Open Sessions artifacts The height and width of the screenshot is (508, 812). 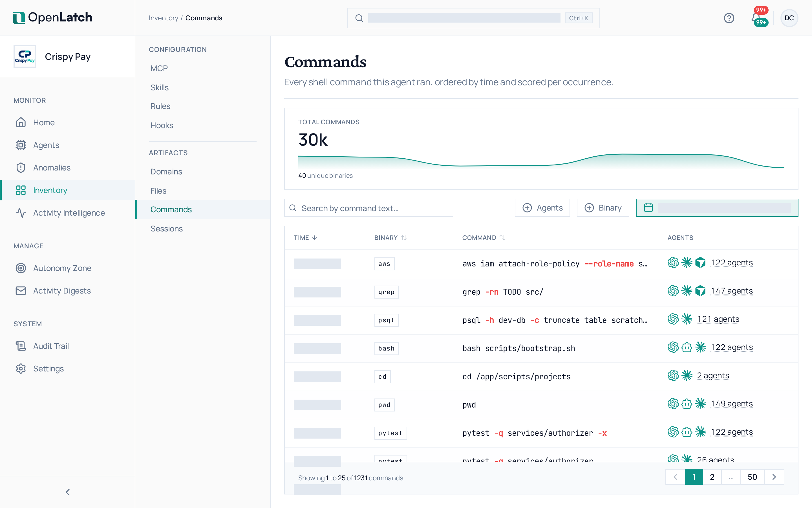(166, 229)
